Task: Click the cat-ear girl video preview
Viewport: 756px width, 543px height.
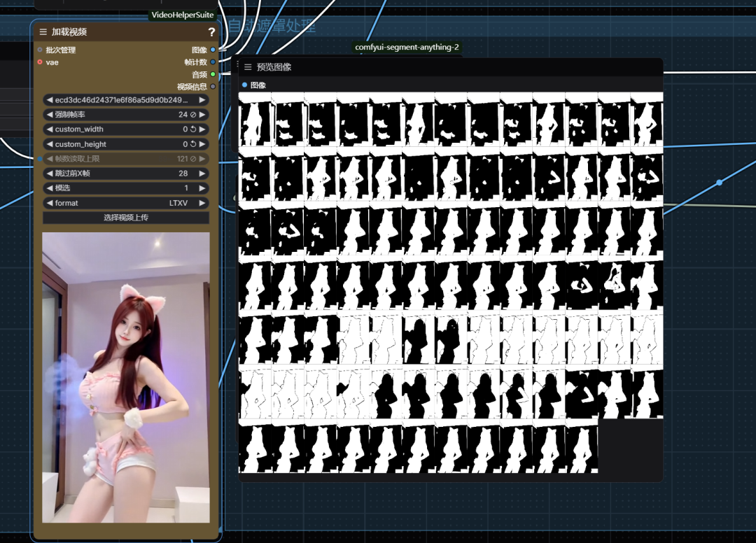Action: click(x=126, y=378)
